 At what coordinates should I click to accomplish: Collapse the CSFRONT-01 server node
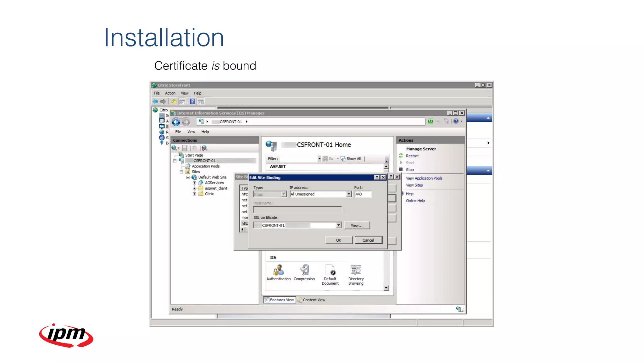(x=175, y=161)
